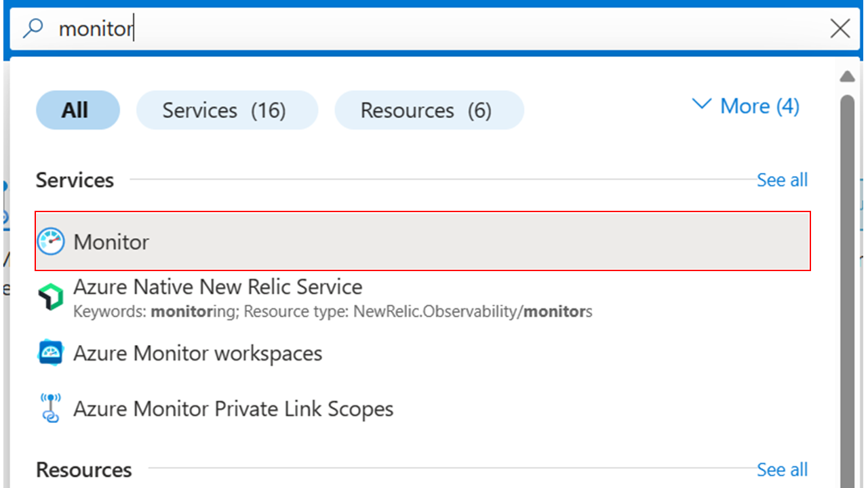
Task: Toggle the Services filter pill off
Action: (226, 110)
